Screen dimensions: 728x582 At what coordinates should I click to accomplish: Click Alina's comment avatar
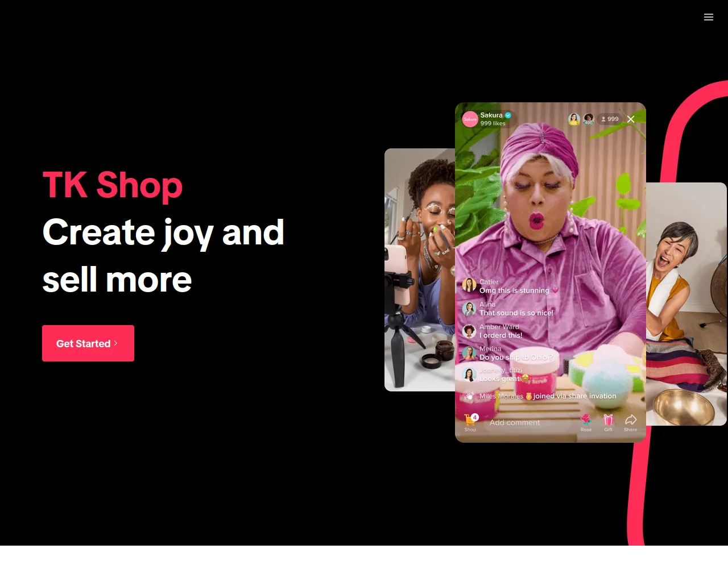469,309
